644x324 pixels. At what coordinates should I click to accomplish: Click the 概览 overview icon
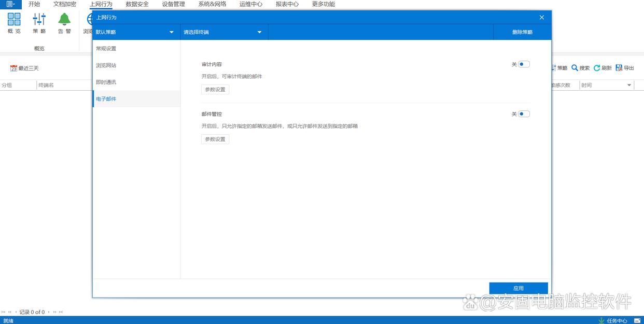pyautogui.click(x=14, y=20)
